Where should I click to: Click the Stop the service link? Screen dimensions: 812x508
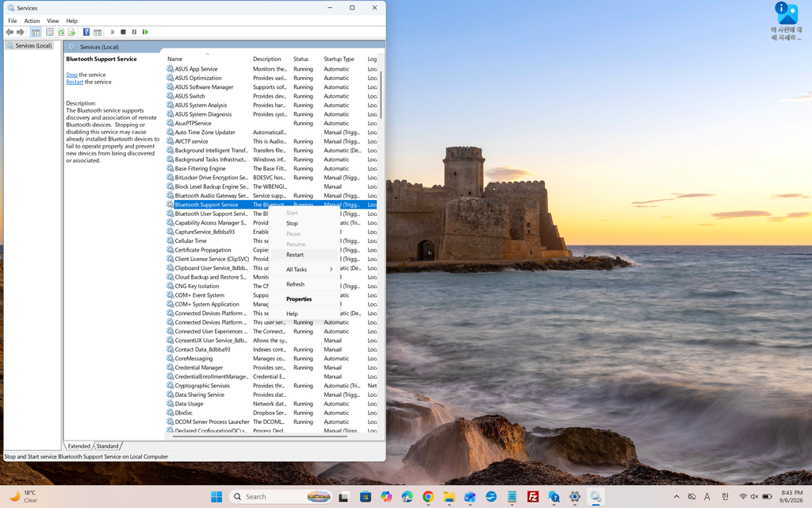point(71,75)
